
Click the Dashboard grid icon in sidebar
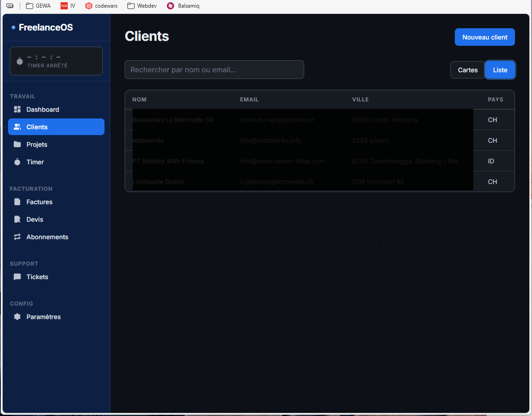point(17,109)
